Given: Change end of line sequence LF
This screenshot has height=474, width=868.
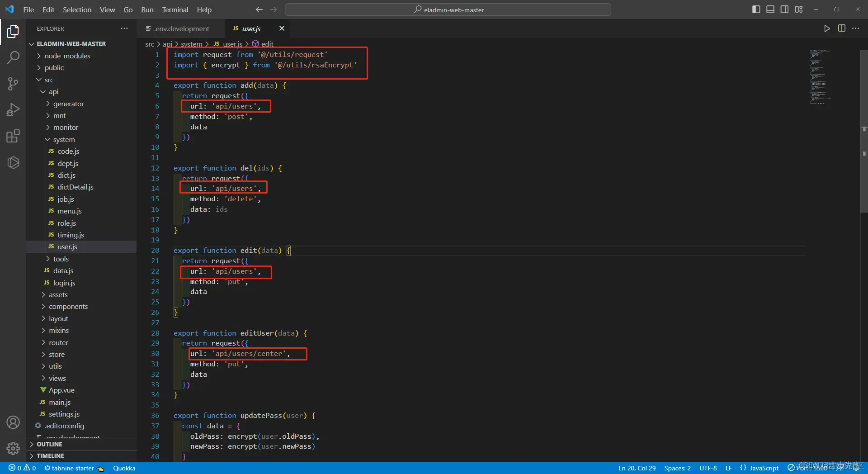Looking at the screenshot, I should [x=728, y=468].
